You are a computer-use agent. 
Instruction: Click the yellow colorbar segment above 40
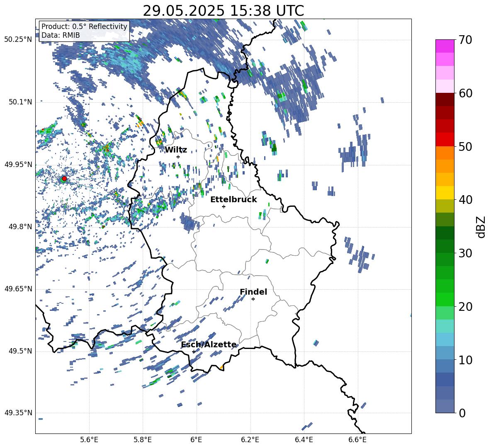click(x=445, y=193)
